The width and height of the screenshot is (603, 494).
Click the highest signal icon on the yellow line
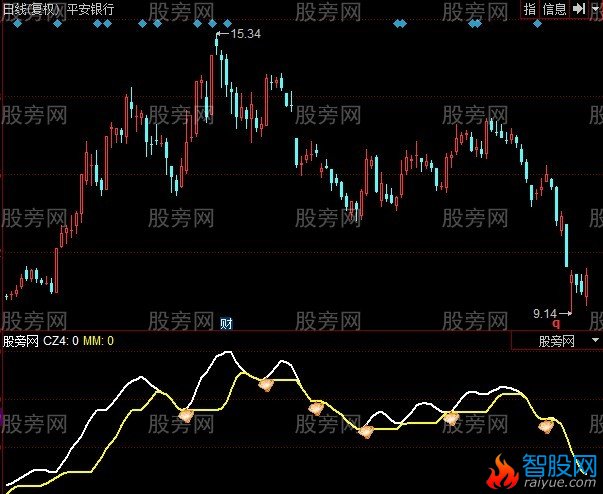coord(266,384)
